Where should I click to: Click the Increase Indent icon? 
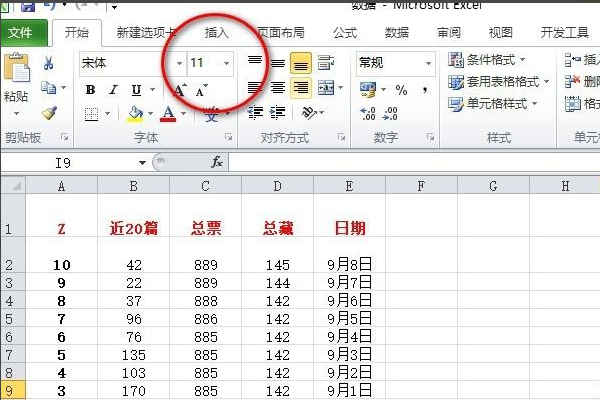pyautogui.click(x=277, y=113)
